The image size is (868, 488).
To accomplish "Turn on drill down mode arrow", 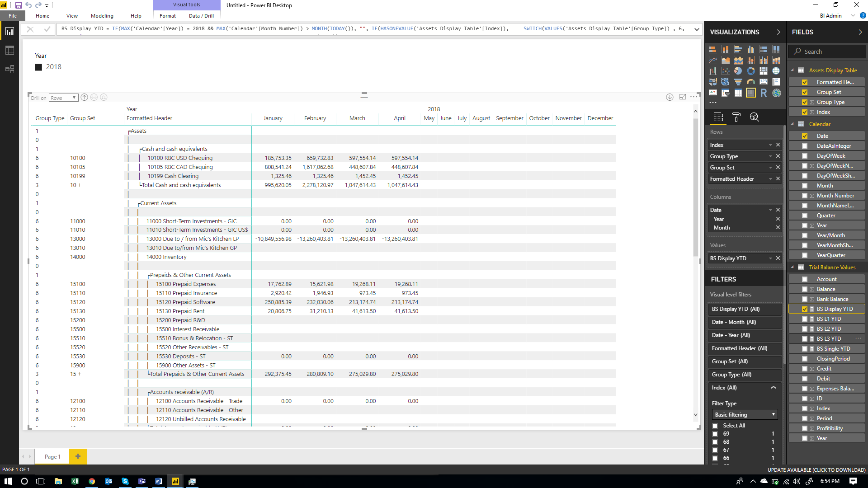I will tap(670, 97).
